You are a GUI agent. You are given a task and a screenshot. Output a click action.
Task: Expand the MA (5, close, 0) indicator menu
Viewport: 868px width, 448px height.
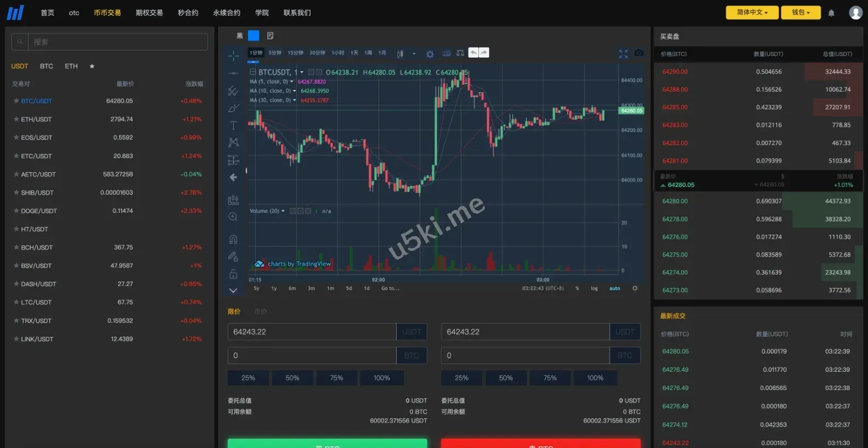[292, 82]
